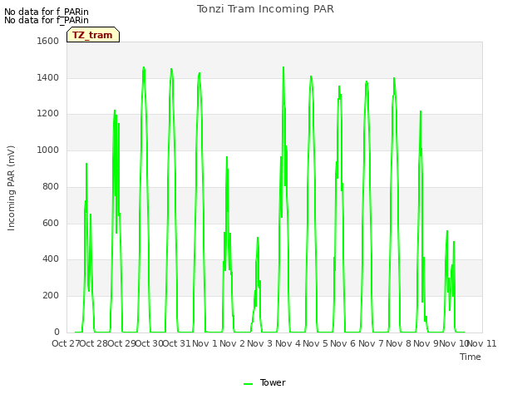Click the 0 y-axis tick label

pos(57,332)
